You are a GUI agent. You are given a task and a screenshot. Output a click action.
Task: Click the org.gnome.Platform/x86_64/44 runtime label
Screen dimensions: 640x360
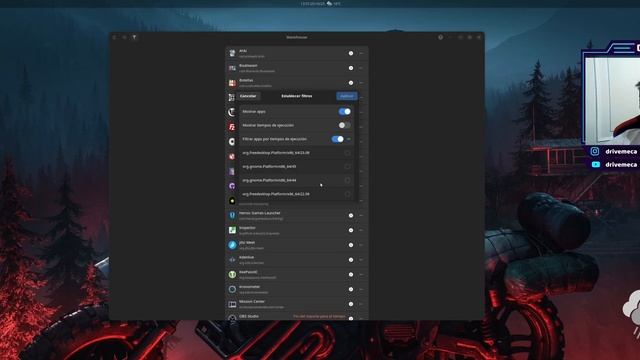coord(269,180)
